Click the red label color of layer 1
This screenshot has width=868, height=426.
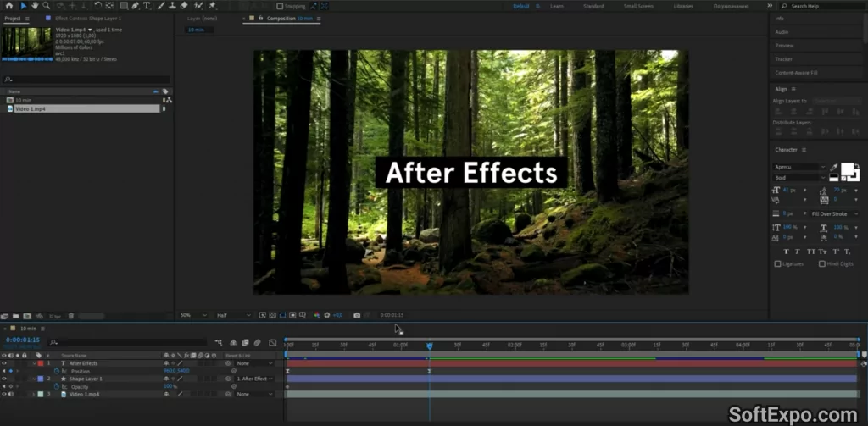click(41, 363)
